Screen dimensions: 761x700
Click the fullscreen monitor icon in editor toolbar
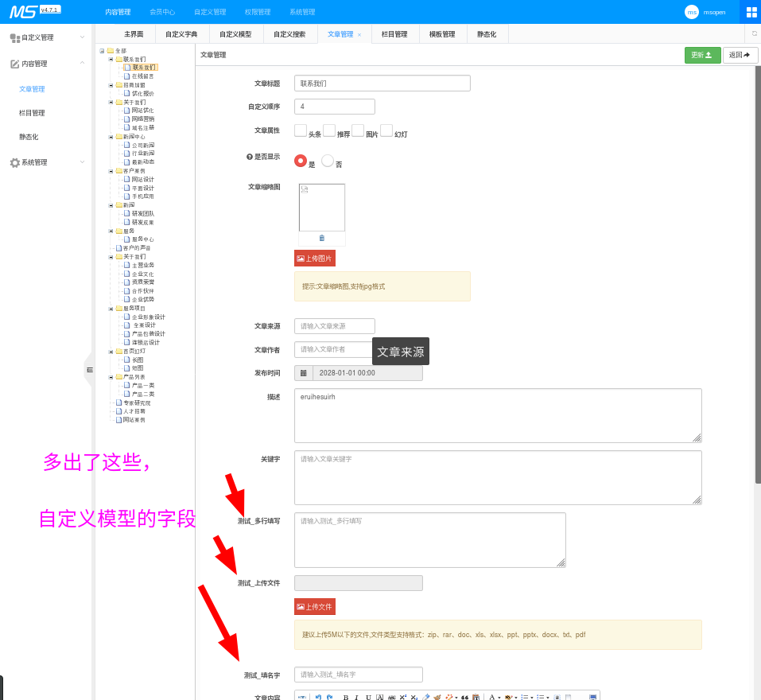click(592, 697)
